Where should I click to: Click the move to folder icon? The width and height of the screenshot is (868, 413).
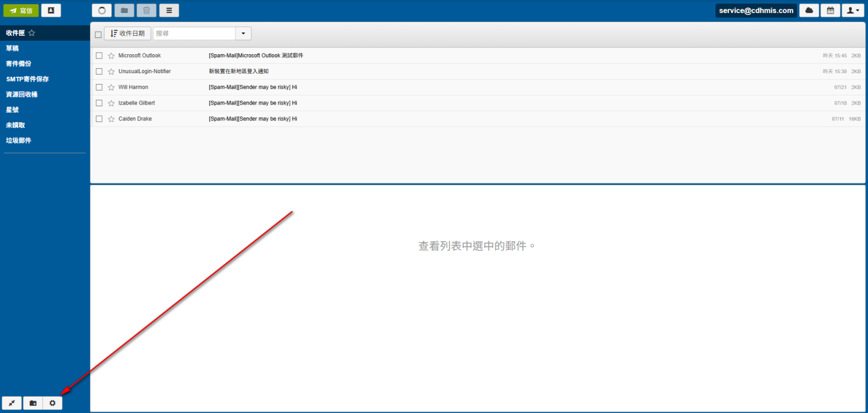tap(124, 10)
